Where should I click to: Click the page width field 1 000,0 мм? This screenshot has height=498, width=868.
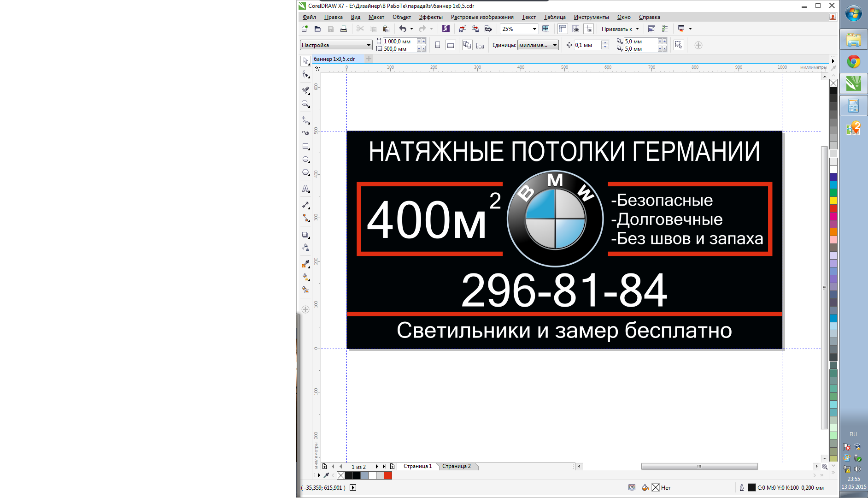(x=399, y=41)
